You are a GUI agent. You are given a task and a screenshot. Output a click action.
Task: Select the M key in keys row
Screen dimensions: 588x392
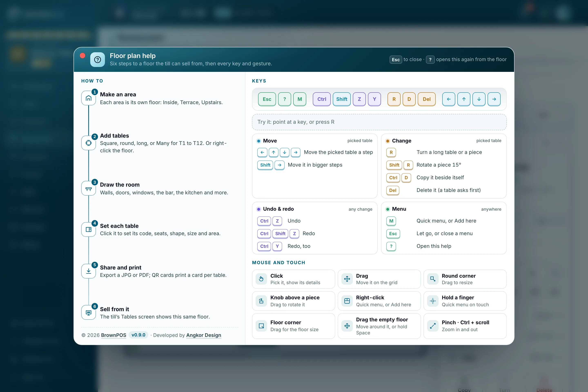coord(300,99)
